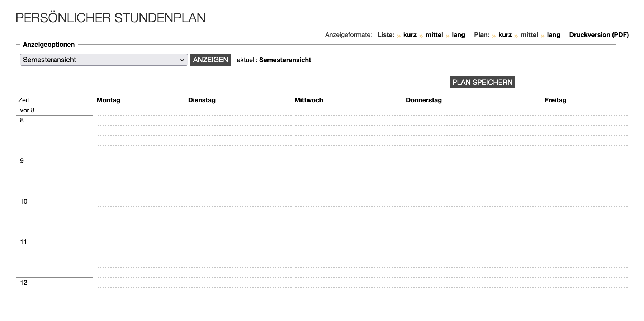Click the 12 o'clock time row label
This screenshot has height=321, width=644.
point(24,283)
